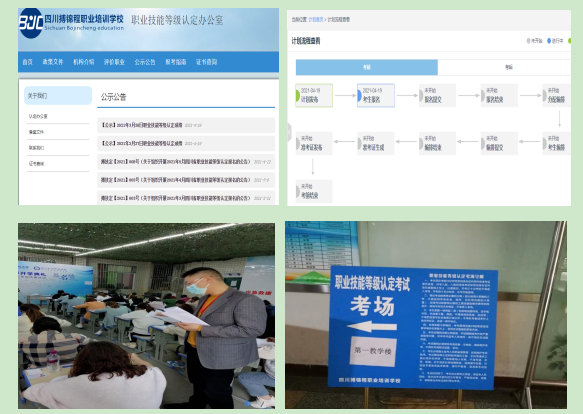583x414 pixels.
Task: Click the blue 进行中 legend dot
Action: coord(549,41)
